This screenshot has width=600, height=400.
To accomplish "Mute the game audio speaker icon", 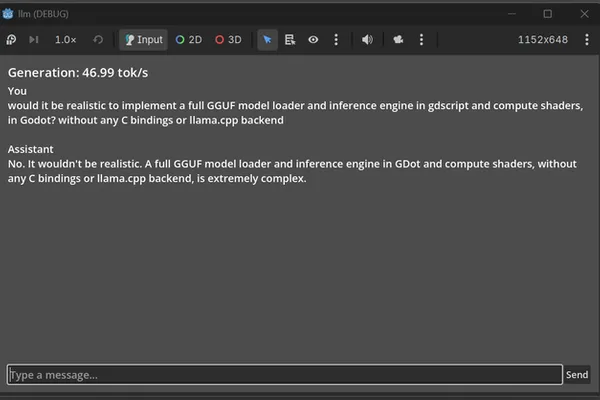I will 367,39.
